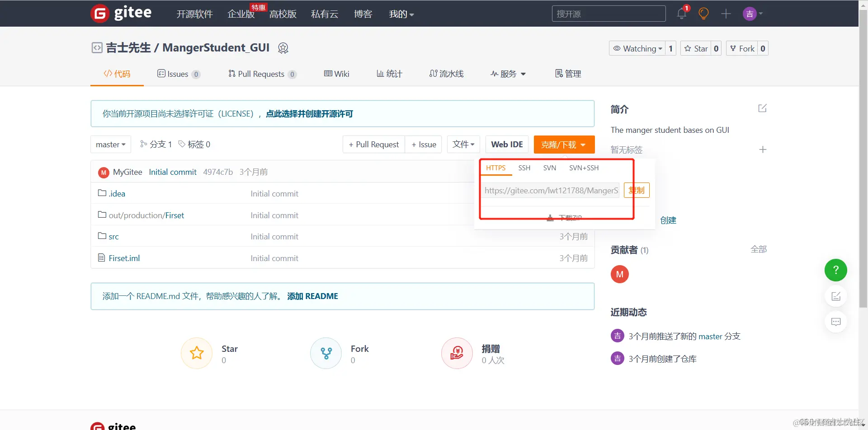Screen dimensions: 868x430
Task: Open the purple user avatar menu
Action: click(x=753, y=14)
